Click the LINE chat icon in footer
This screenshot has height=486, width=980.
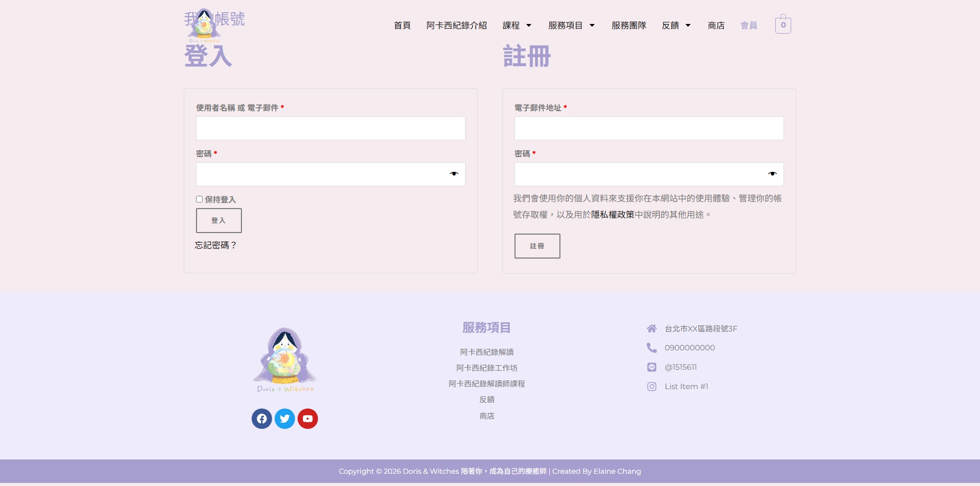[652, 367]
